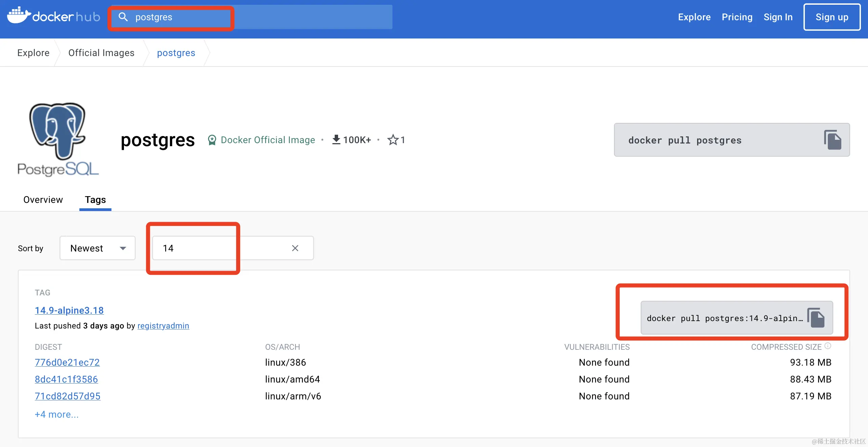Copy the docker pull postgres command
The width and height of the screenshot is (868, 447).
[833, 140]
